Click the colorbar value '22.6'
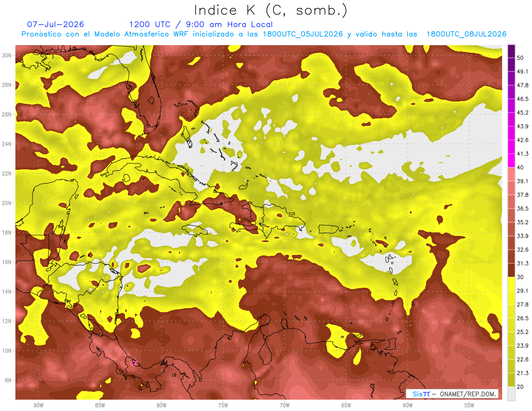Viewport: 532px width, 411px height. point(523,359)
